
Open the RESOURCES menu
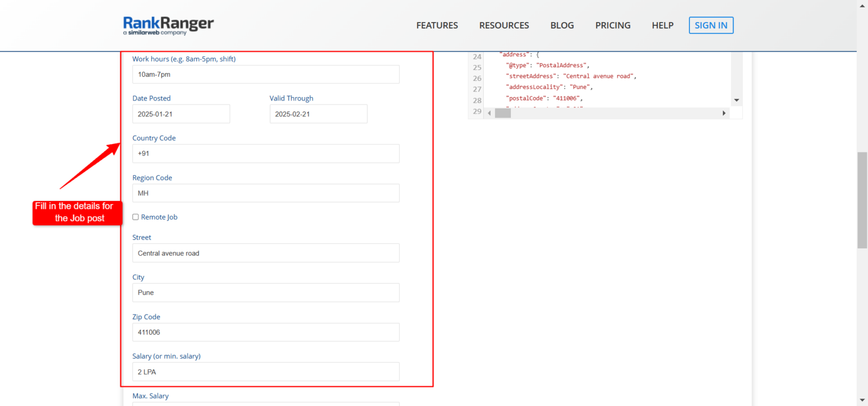(x=504, y=25)
